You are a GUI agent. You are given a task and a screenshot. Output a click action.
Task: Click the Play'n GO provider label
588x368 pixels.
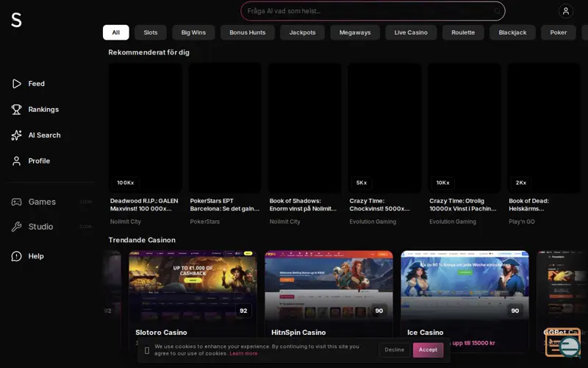522,222
